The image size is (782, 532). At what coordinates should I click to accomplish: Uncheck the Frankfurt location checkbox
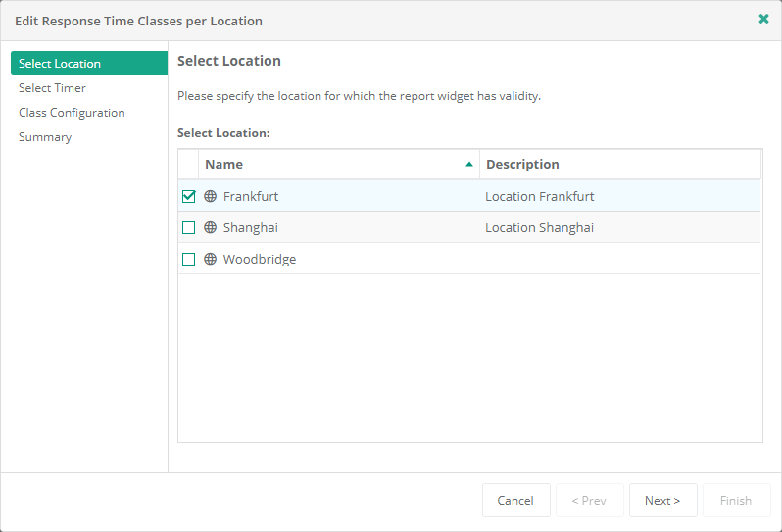click(189, 196)
